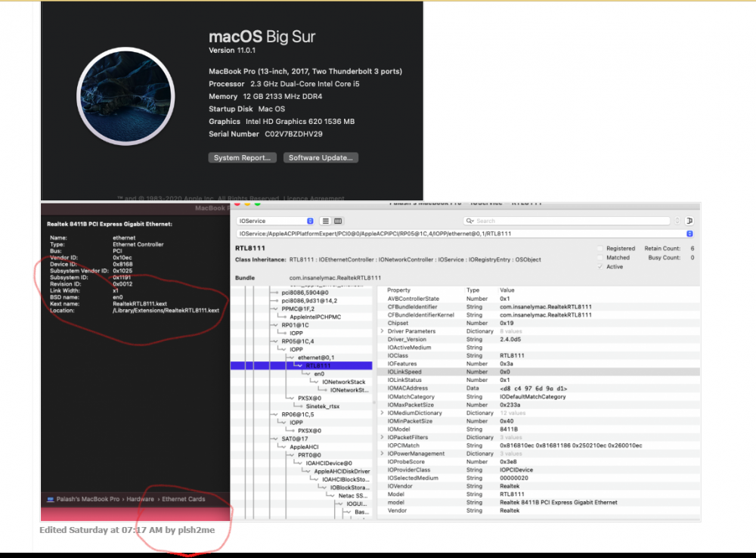Select the IOProbeScore property row
This screenshot has width=756, height=558.
(x=538, y=462)
